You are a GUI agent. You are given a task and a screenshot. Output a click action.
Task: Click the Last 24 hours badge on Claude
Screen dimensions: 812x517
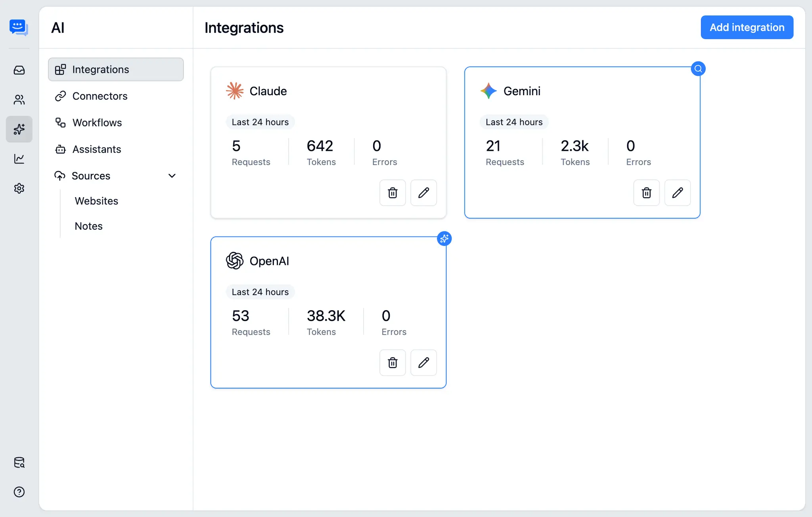[x=260, y=122]
